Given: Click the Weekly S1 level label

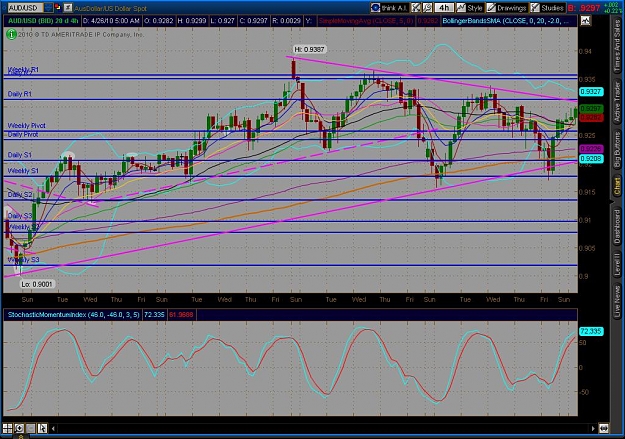Looking at the screenshot, I should (23, 171).
